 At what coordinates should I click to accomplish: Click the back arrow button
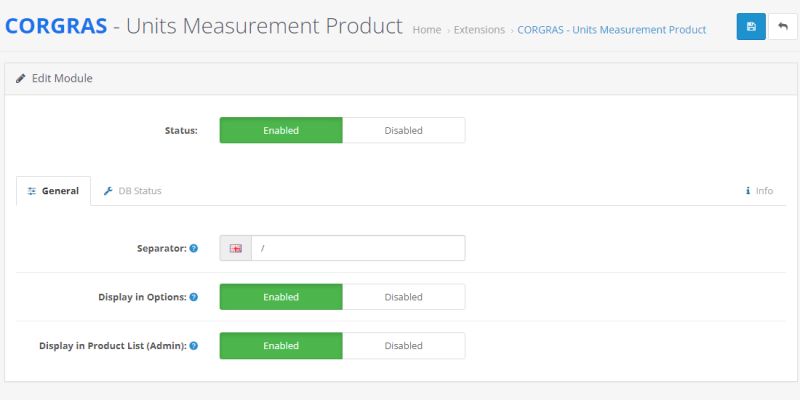(783, 27)
